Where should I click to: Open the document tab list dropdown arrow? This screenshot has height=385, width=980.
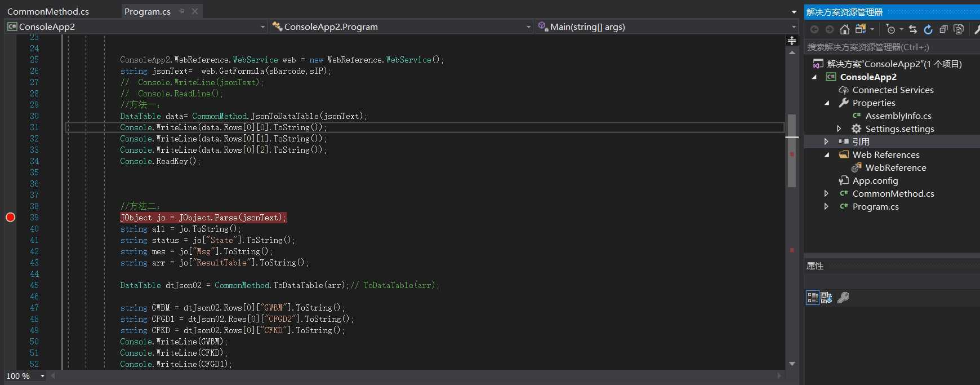point(794,12)
